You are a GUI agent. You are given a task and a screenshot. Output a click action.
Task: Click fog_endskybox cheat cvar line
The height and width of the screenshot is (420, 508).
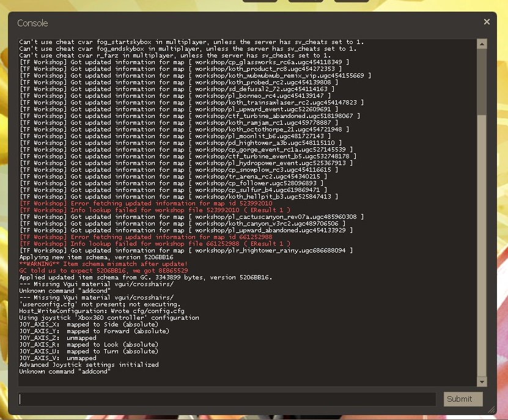pyautogui.click(x=188, y=49)
